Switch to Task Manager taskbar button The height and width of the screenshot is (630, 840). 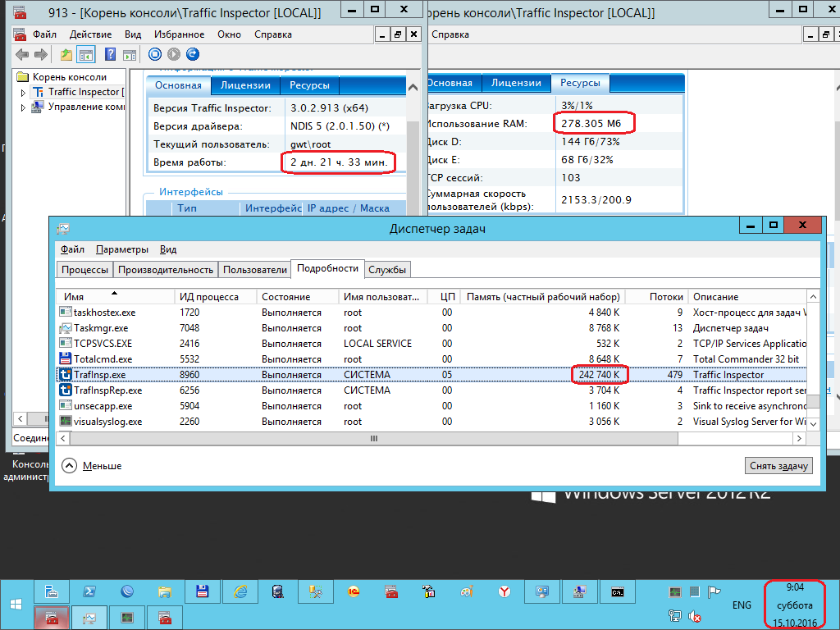89,618
